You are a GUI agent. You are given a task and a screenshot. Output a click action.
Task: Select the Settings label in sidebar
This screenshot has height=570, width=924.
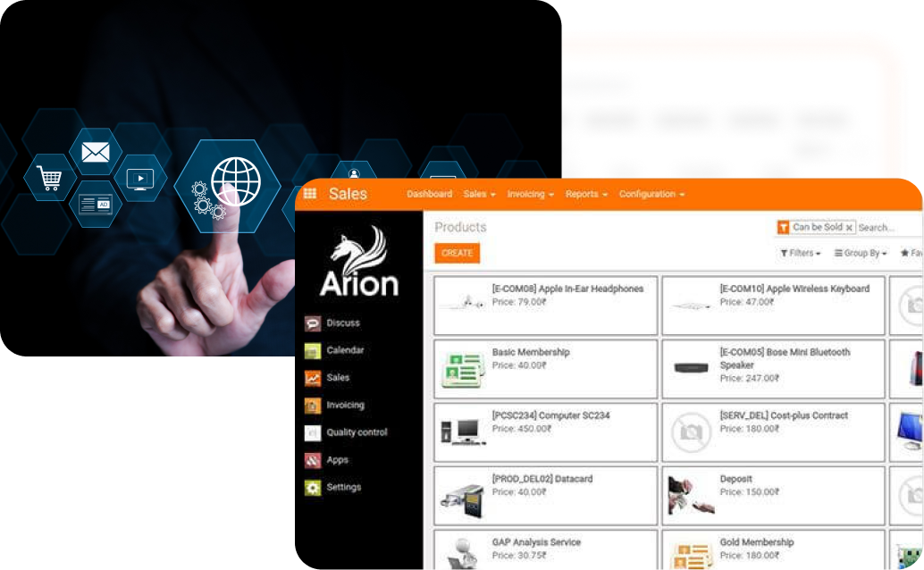pos(344,488)
